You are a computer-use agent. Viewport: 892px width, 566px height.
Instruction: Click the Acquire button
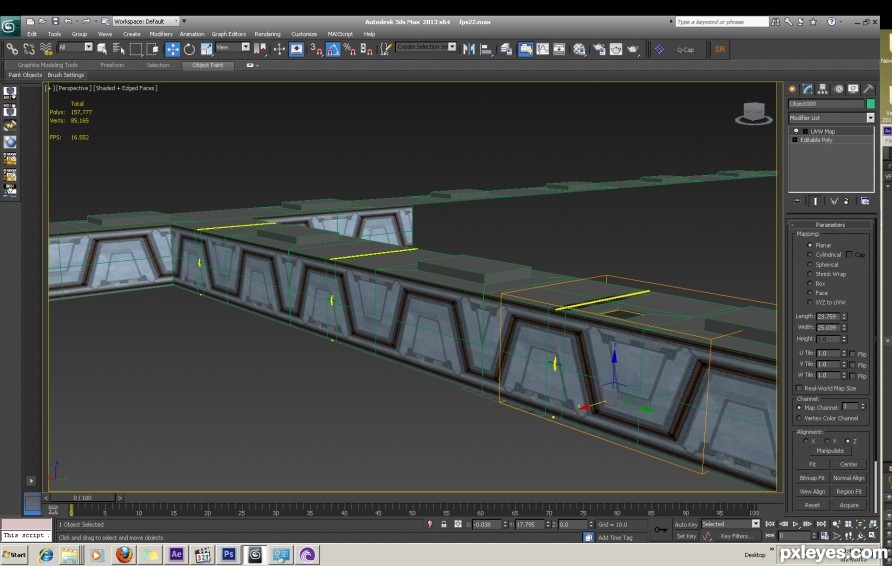[849, 505]
